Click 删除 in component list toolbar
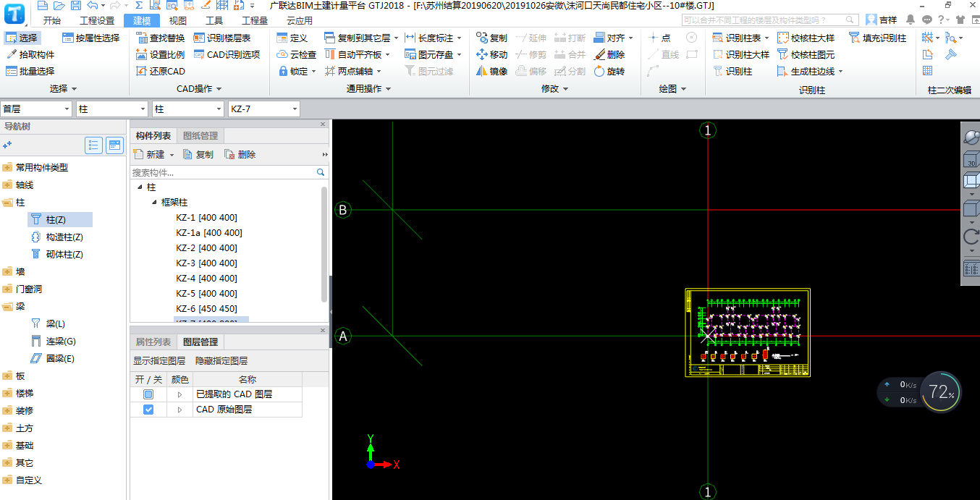The width and height of the screenshot is (980, 500). [x=240, y=154]
